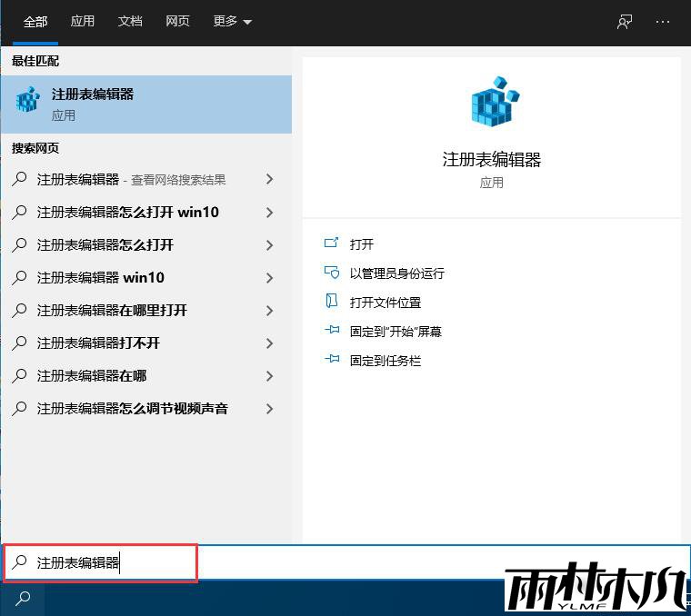691x616 pixels.
Task: Click search icon beside 怎么打开 win10 suggestion
Action: [19, 213]
